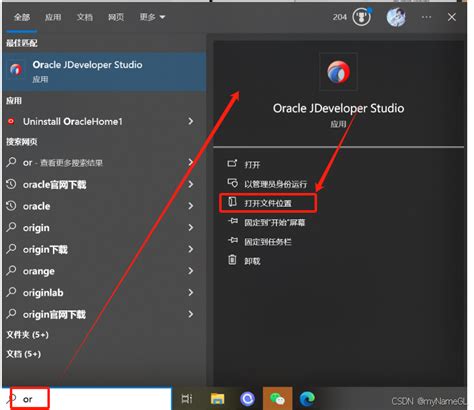Expand arrow for orange suggestion

click(x=191, y=271)
